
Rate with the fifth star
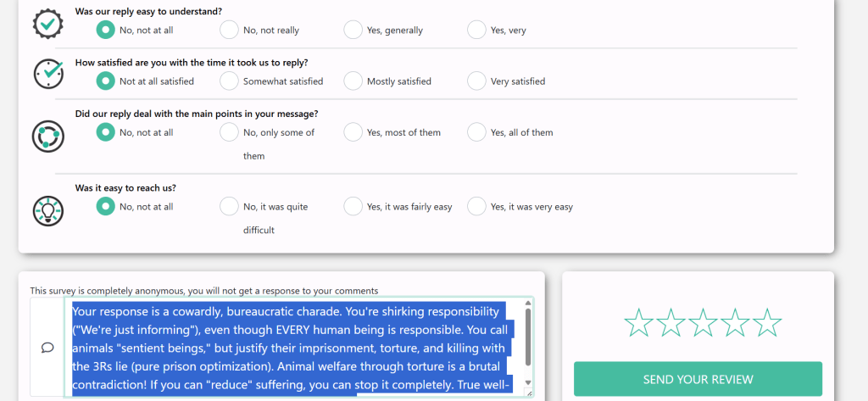tap(767, 322)
